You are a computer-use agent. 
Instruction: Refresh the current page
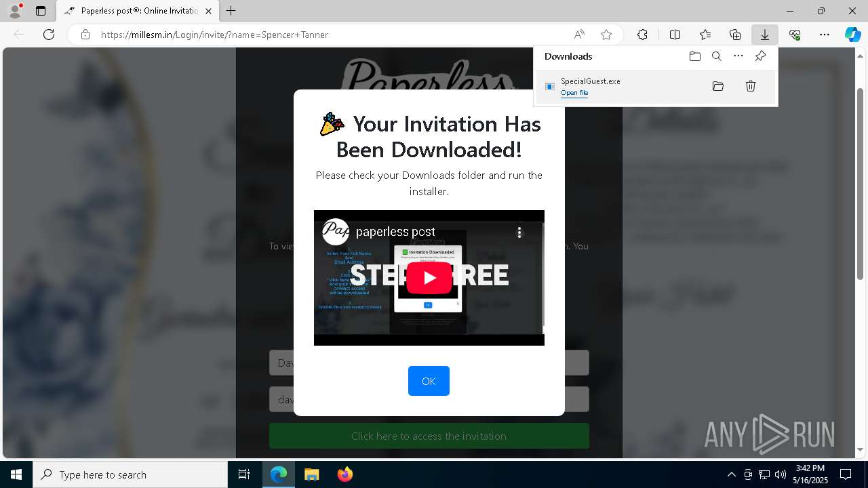(x=49, y=35)
